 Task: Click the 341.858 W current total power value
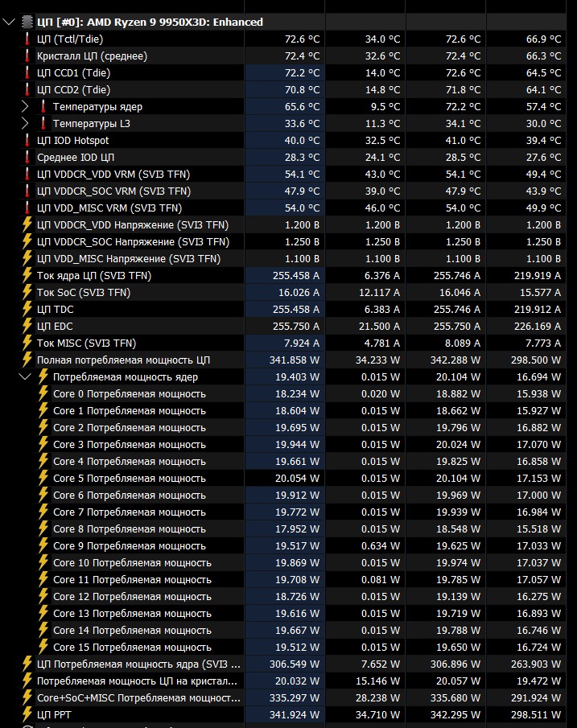pos(295,360)
